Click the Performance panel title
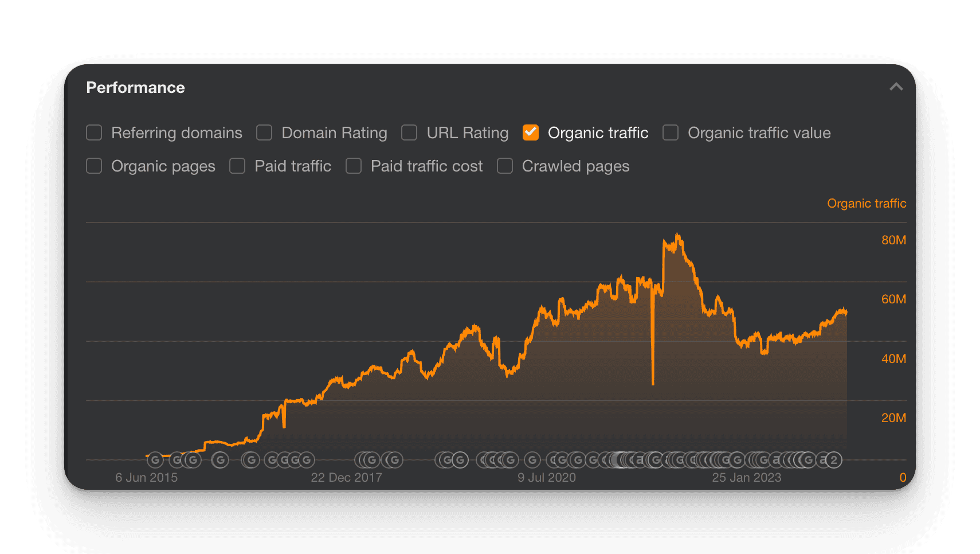980x554 pixels. (135, 88)
